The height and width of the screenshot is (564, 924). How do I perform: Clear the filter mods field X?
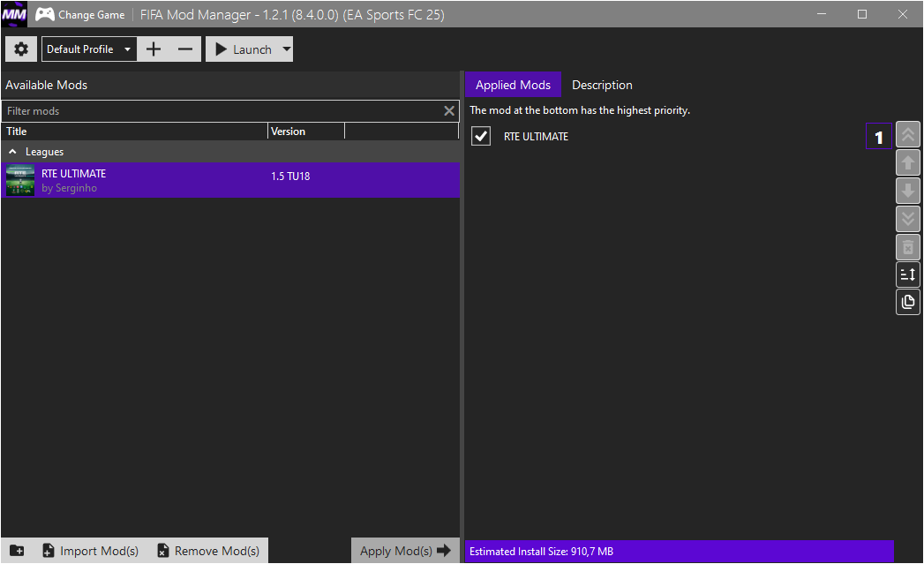(449, 111)
